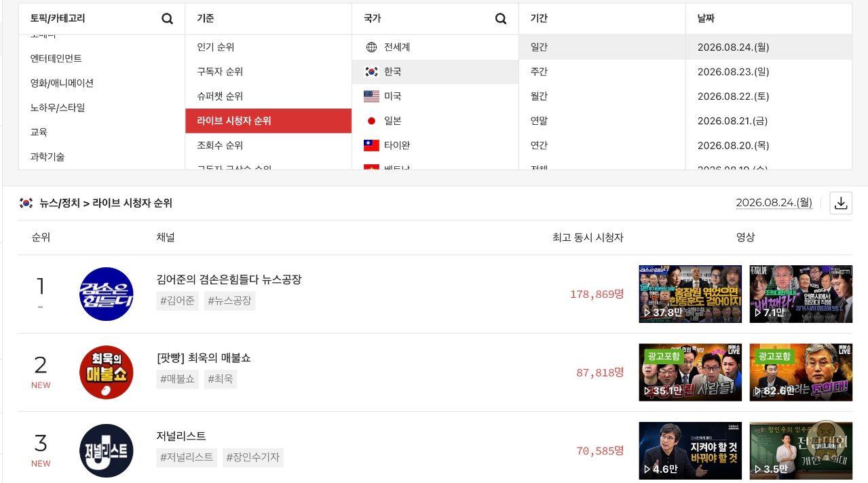Choose the 주간 period option
Screen dimensions: 868x483
(602, 72)
